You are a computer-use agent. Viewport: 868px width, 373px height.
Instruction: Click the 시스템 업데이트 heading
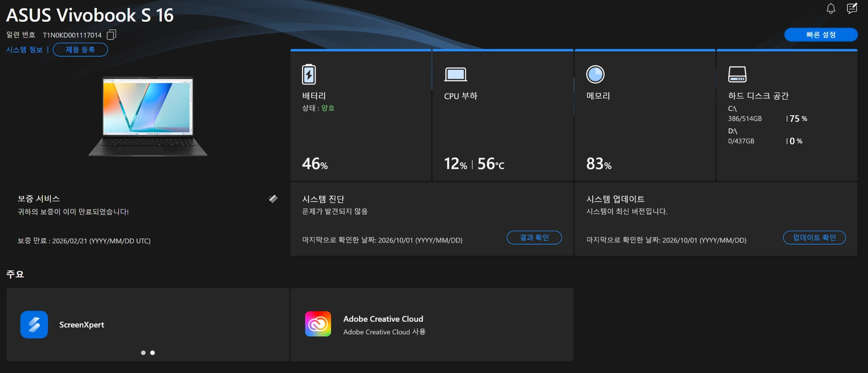point(615,199)
